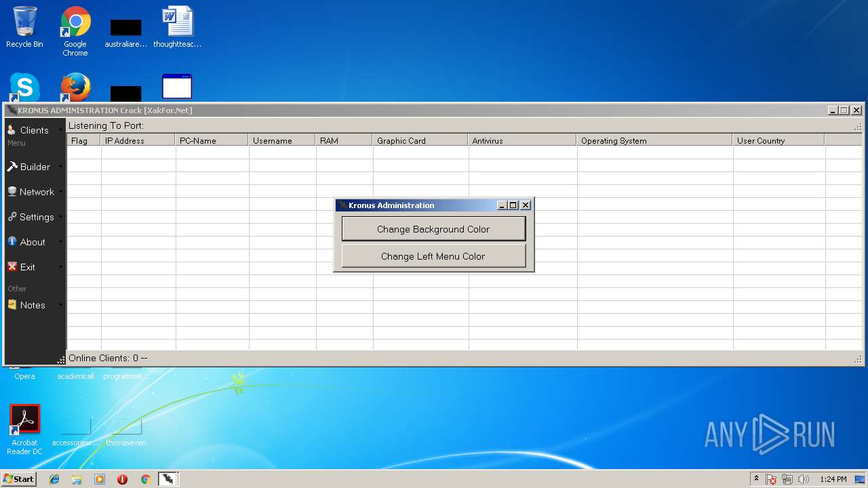Sort by Flag column header

pyautogui.click(x=84, y=140)
